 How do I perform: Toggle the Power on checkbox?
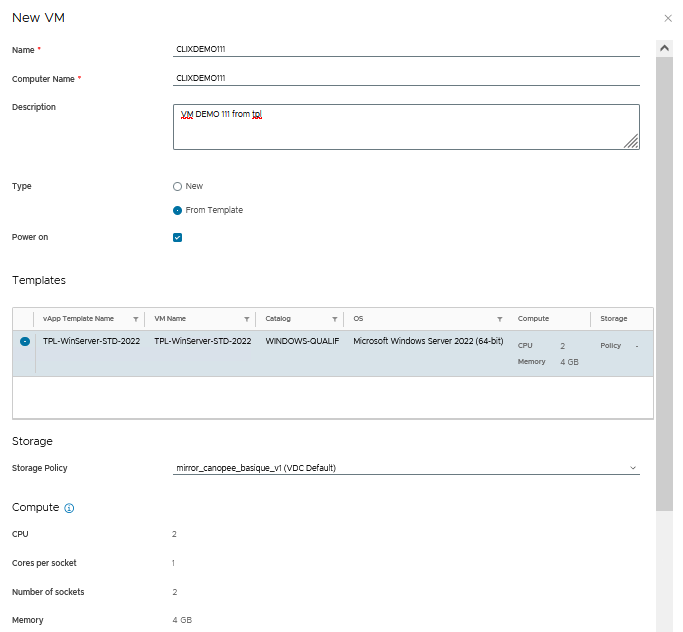[178, 238]
